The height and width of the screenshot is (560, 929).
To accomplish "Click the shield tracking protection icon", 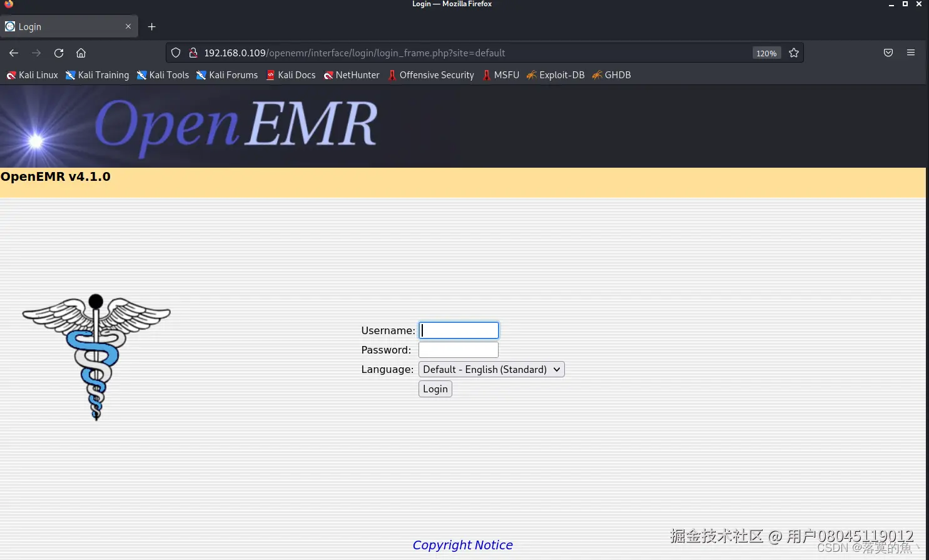I will point(175,53).
